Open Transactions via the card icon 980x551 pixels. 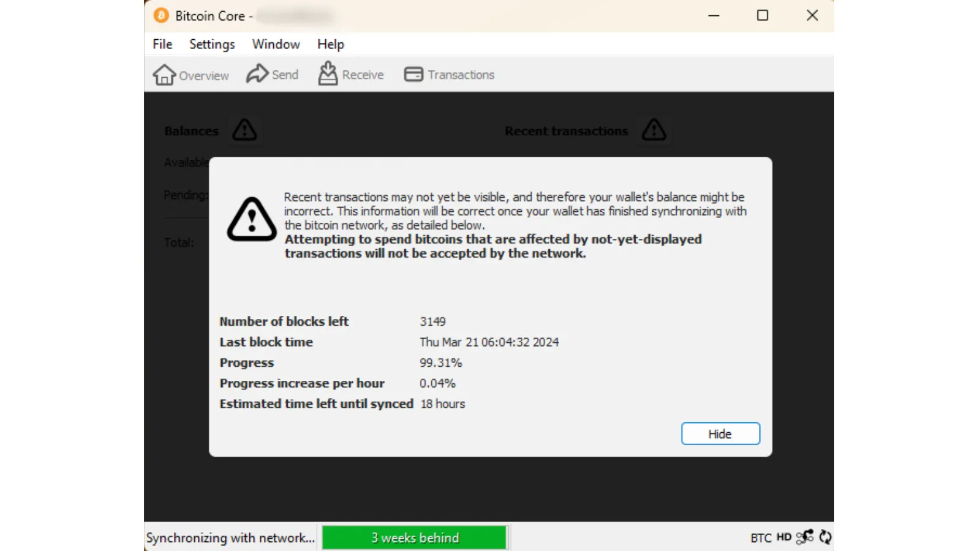pos(413,74)
